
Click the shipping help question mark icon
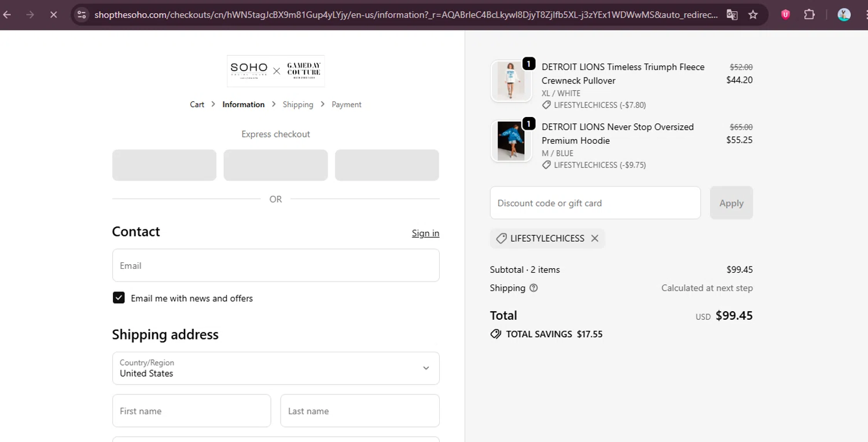534,288
